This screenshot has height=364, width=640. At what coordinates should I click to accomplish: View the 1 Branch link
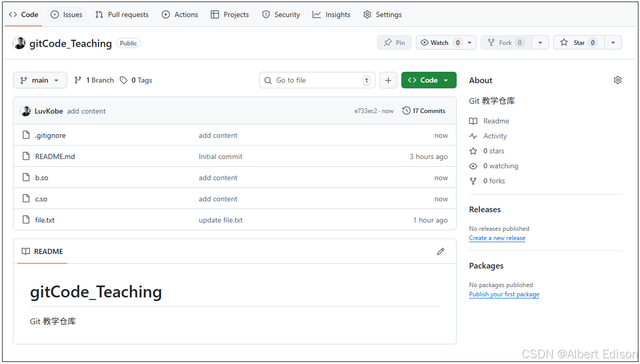coord(94,80)
